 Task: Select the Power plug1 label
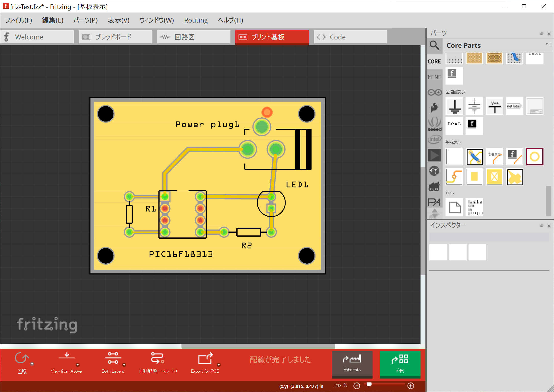pyautogui.click(x=207, y=124)
